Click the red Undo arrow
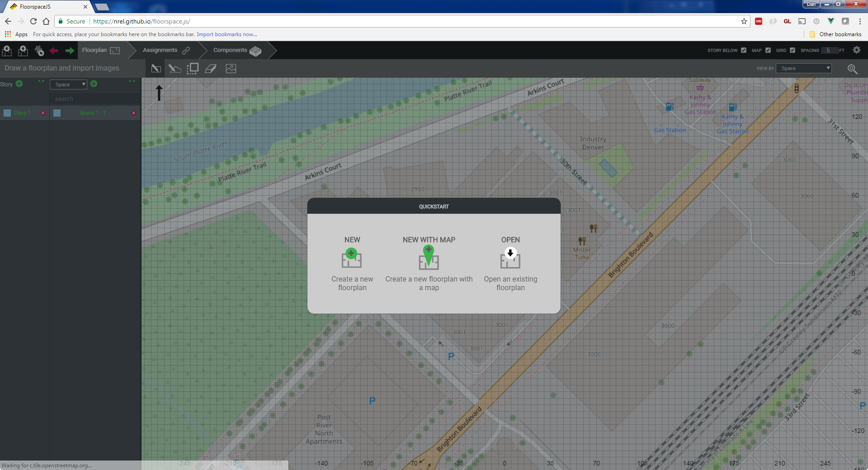868x470 pixels. tap(54, 51)
